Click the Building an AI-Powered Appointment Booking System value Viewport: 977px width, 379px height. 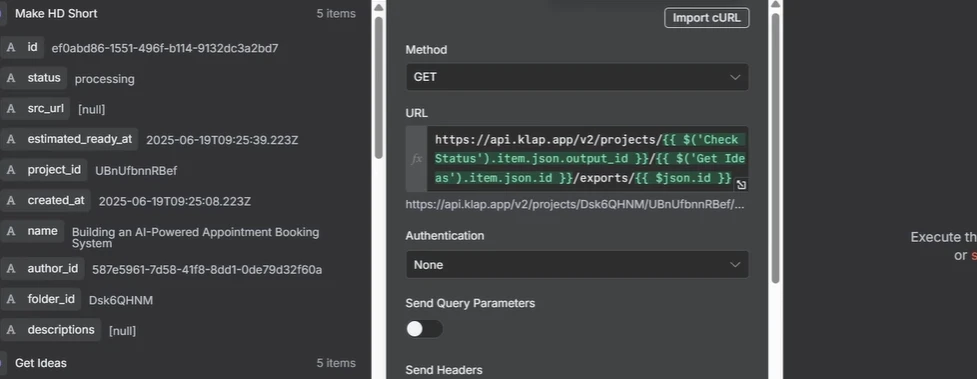(196, 237)
